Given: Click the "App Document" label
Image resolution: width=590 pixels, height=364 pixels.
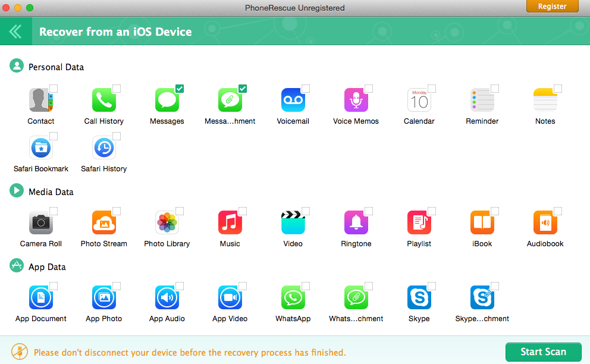Looking at the screenshot, I should (x=41, y=319).
